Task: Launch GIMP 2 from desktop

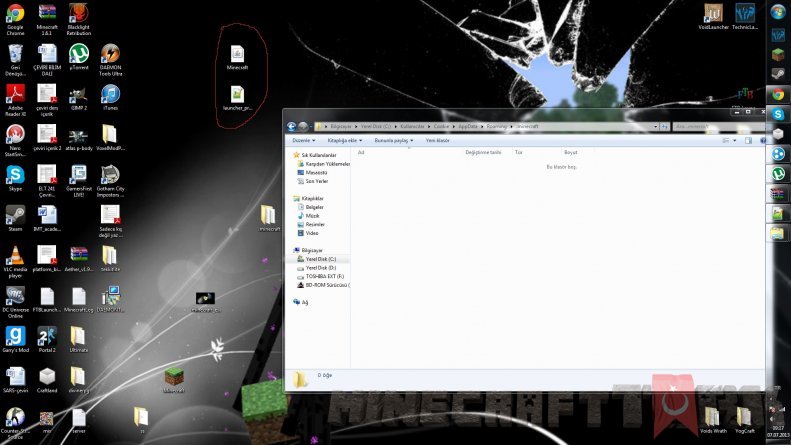Action: 79,97
